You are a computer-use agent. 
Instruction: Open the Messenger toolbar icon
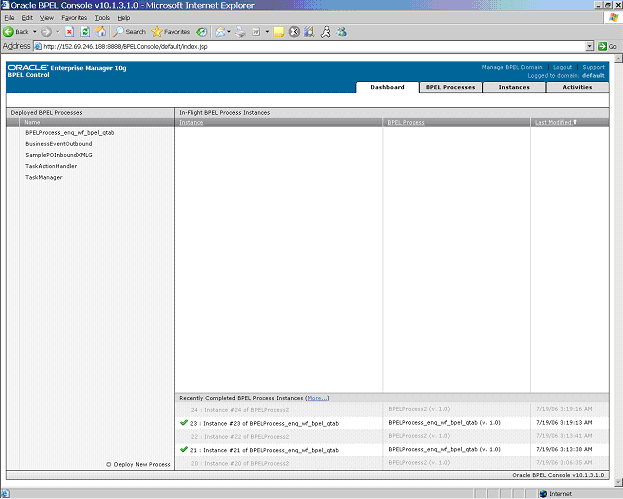(342, 32)
